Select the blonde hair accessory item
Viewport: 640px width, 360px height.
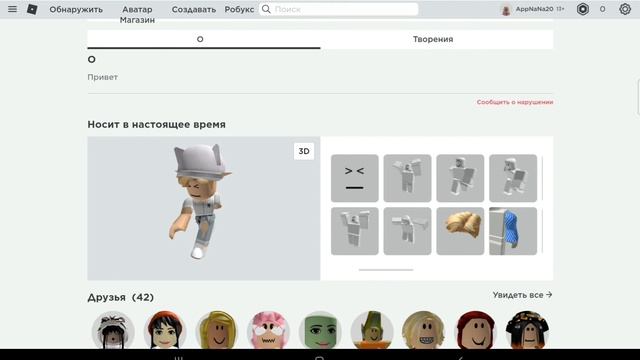pyautogui.click(x=460, y=231)
